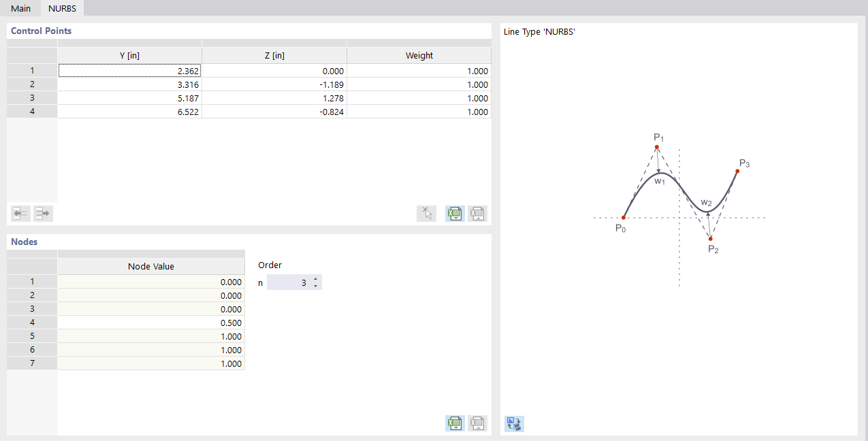Image resolution: width=868 pixels, height=441 pixels.
Task: Export Control Points table to Excel
Action: [x=454, y=213]
